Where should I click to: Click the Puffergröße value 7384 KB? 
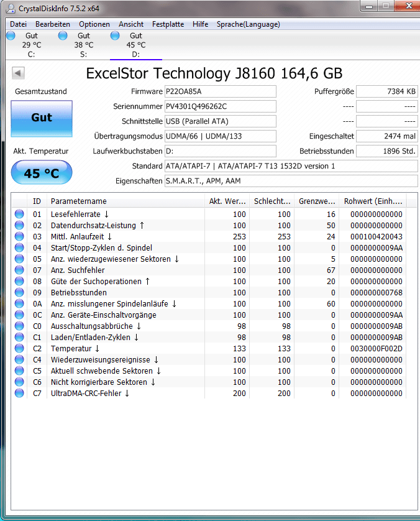387,91
